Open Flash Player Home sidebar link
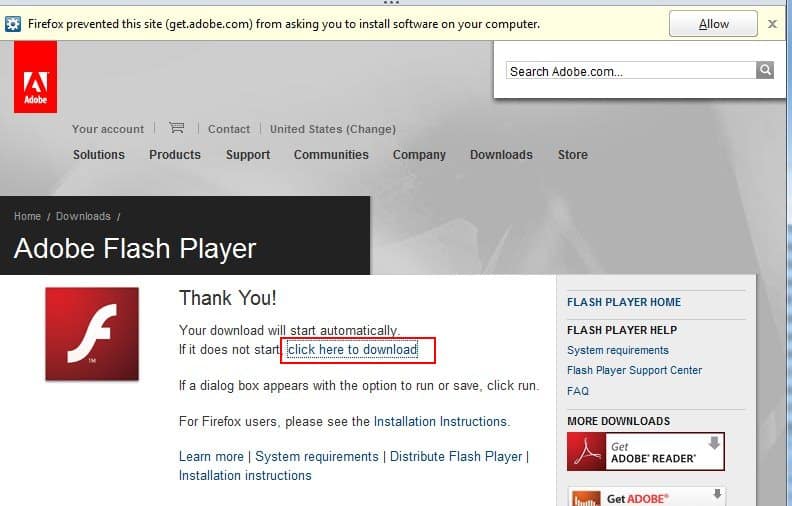 624,302
